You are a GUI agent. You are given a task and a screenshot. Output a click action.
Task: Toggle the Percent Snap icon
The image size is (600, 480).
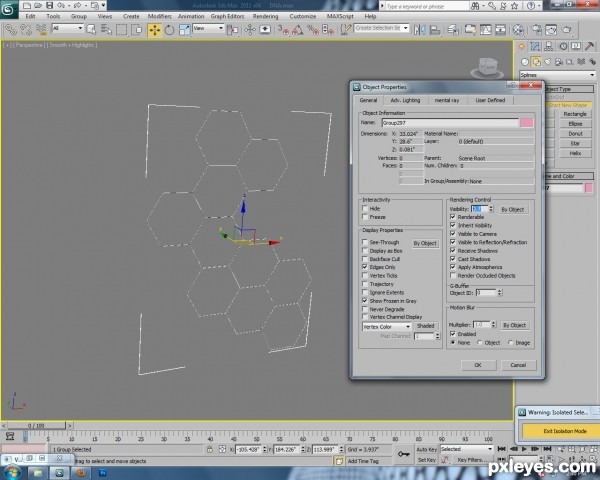click(x=313, y=29)
